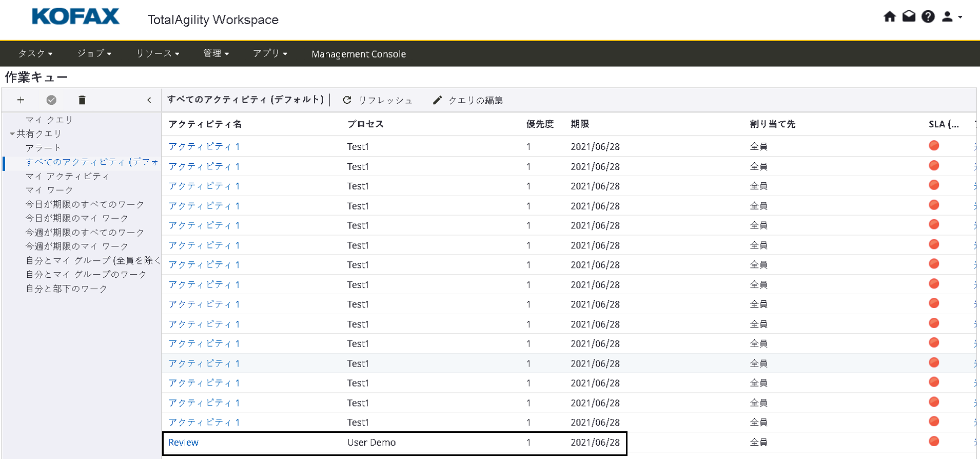Click the リフレッシュ refresh button
980x459 pixels.
pyautogui.click(x=378, y=100)
